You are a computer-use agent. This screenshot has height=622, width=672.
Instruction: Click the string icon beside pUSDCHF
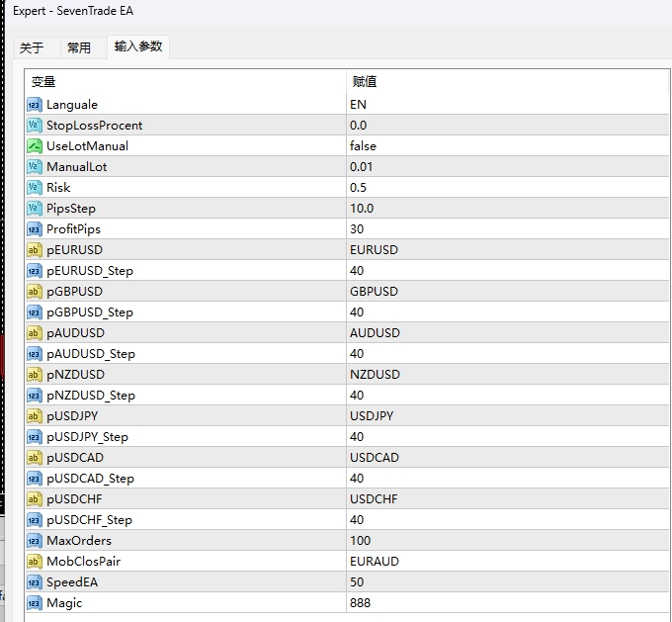point(35,499)
